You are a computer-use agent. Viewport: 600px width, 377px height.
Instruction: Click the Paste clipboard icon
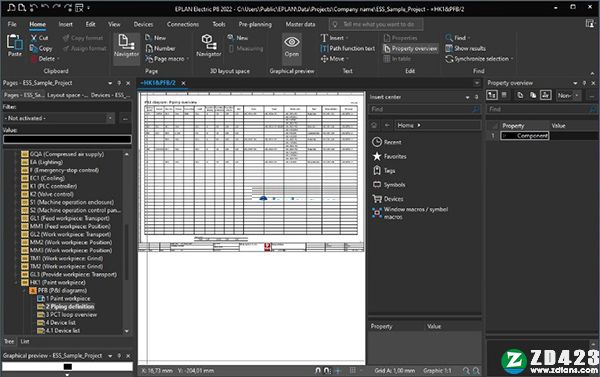15,42
